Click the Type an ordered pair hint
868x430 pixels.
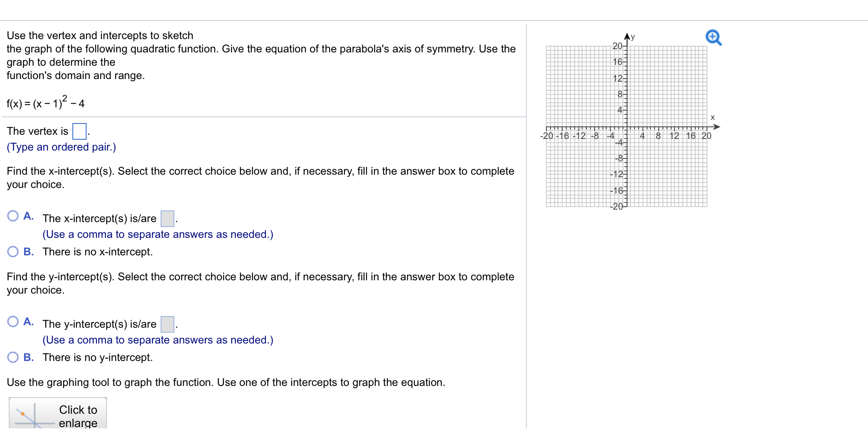coord(61,147)
